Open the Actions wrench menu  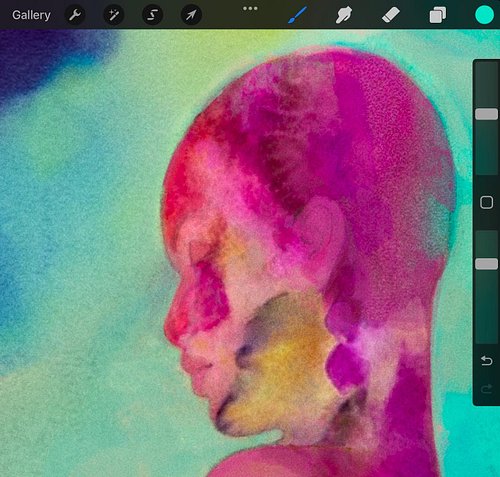tap(75, 15)
